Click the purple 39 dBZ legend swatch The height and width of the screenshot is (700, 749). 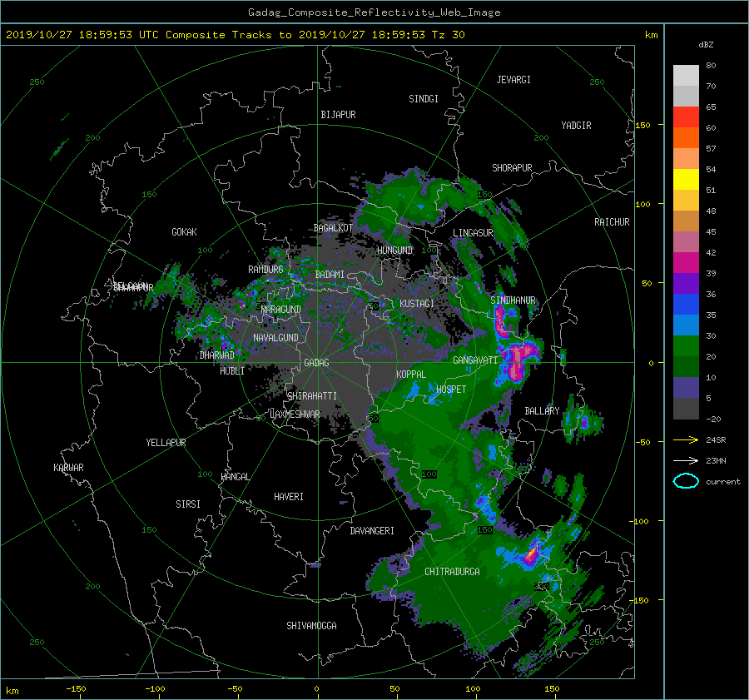tap(686, 283)
